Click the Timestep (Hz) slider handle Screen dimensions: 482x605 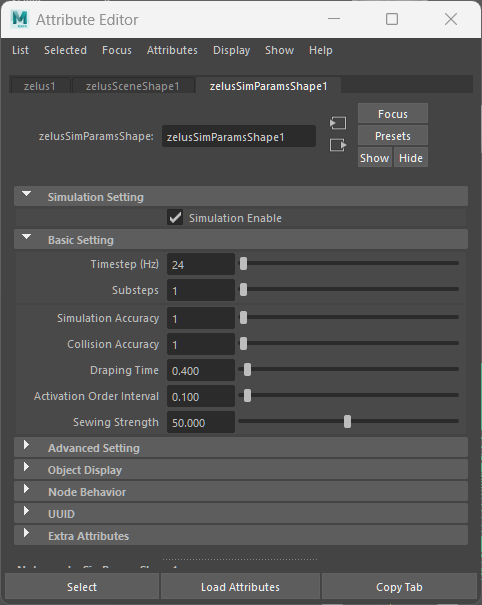coord(243,264)
